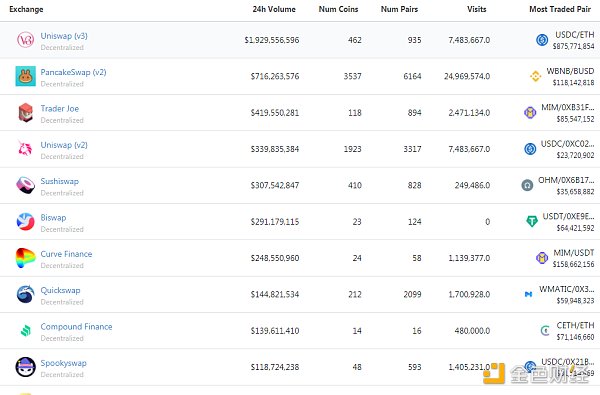Sort by the 24h Volume column header
600x395 pixels.
click(274, 9)
